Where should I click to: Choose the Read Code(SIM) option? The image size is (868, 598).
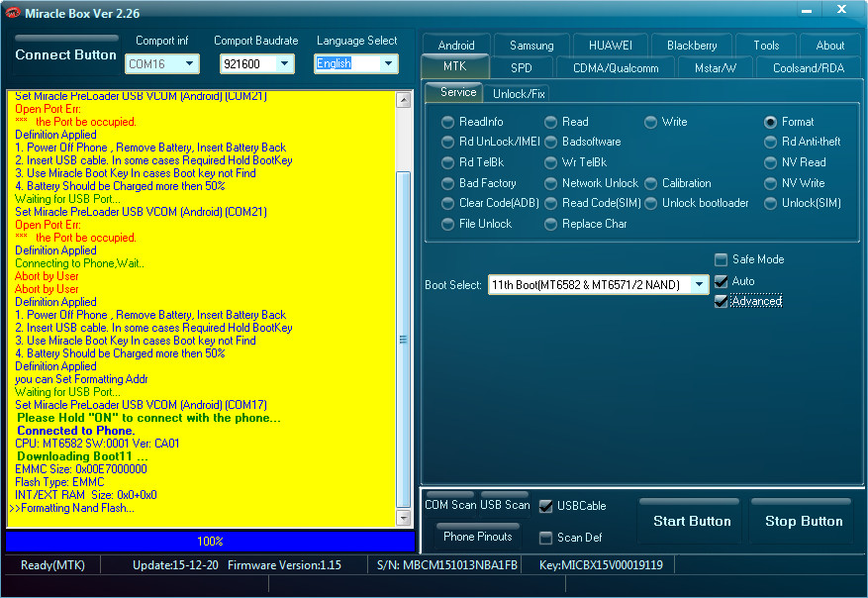tap(593, 203)
